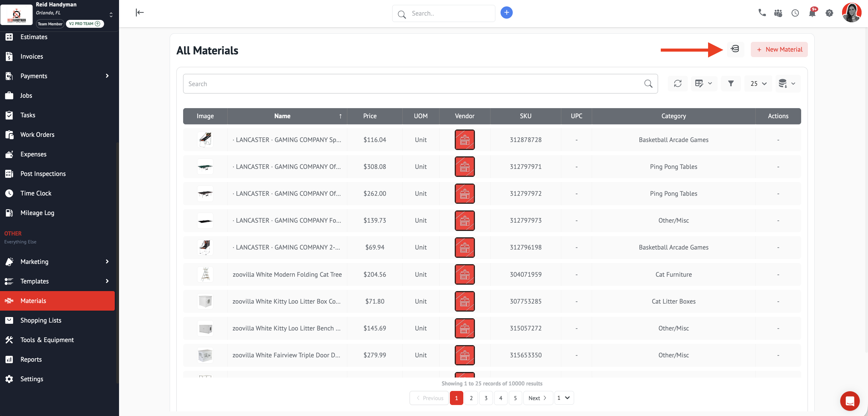The image size is (868, 416).
Task: Click the SKU column header
Action: (525, 116)
